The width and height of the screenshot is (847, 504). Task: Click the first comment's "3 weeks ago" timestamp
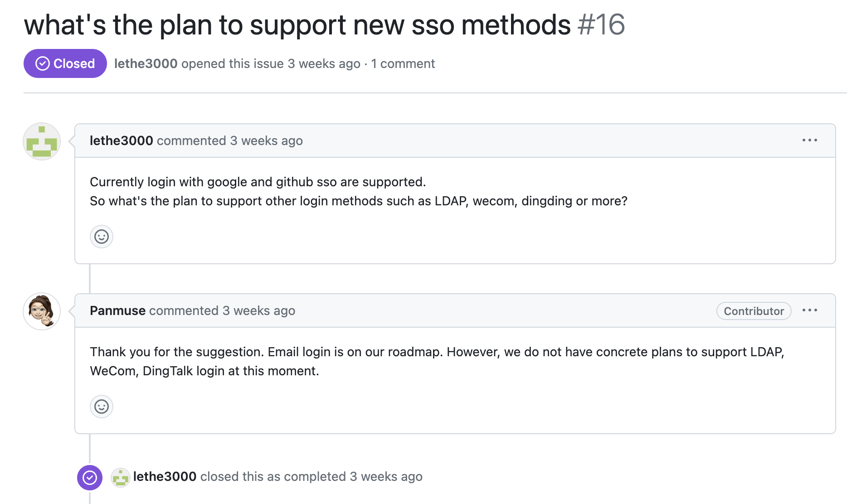point(266,141)
